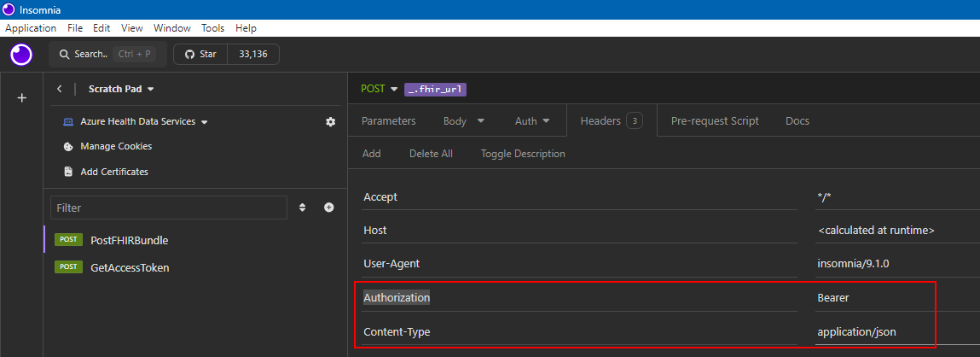Screen dimensions: 980x357
Task: Click the Insomnia title bar icon
Action: [9, 9]
